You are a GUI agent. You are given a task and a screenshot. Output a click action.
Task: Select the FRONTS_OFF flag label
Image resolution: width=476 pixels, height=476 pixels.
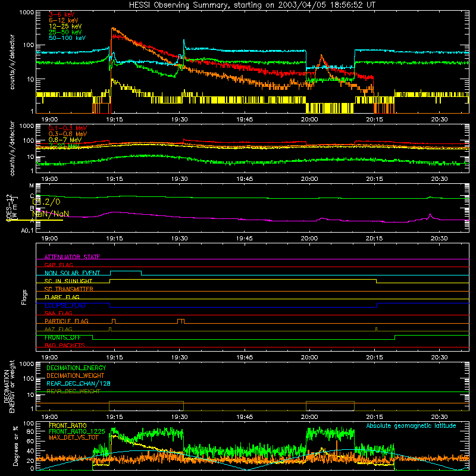(62, 337)
